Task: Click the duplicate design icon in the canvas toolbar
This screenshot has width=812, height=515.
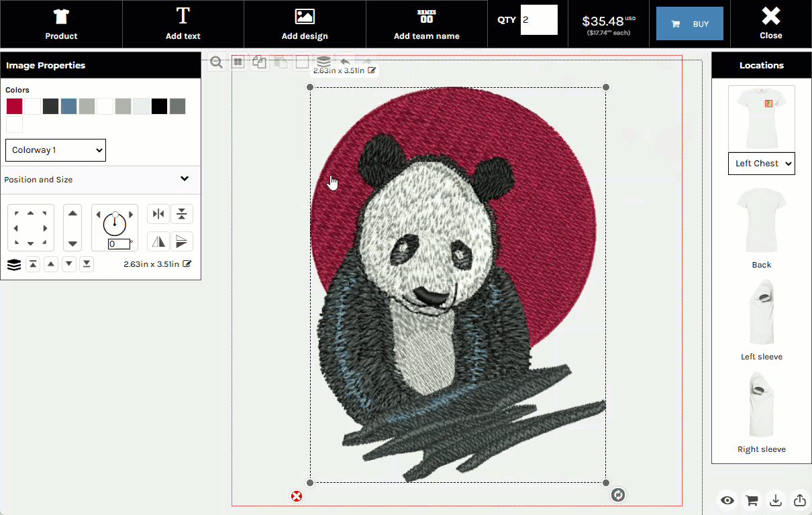Action: (x=259, y=62)
